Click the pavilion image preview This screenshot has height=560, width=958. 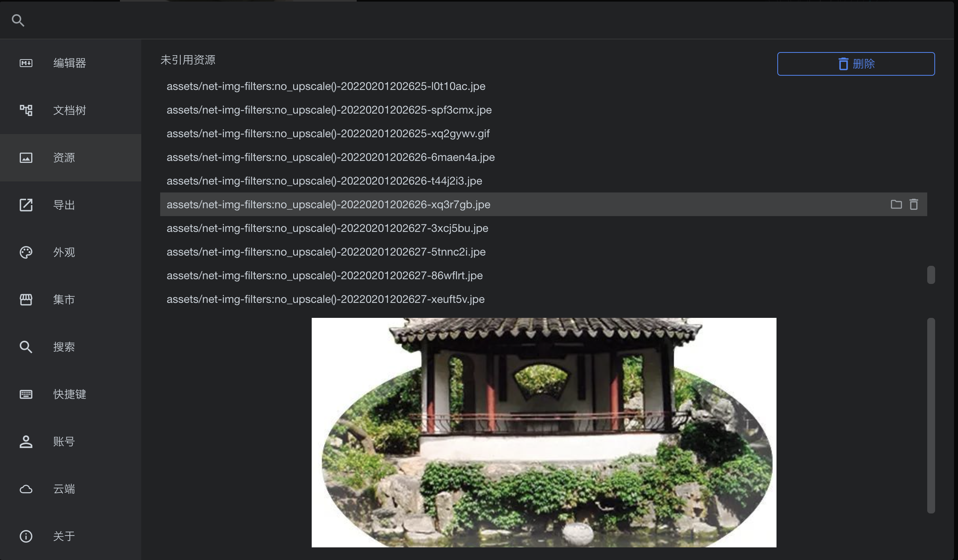click(544, 432)
